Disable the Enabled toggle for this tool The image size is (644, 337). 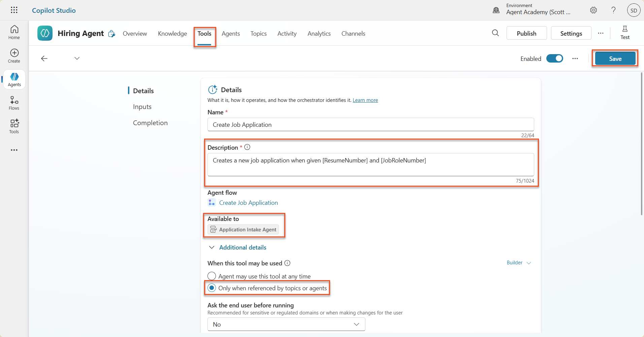click(554, 58)
